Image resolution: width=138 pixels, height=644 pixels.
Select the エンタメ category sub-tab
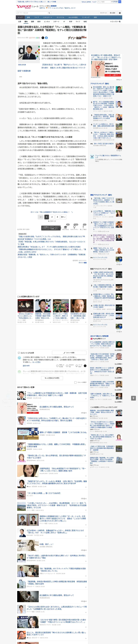coord(47,21)
